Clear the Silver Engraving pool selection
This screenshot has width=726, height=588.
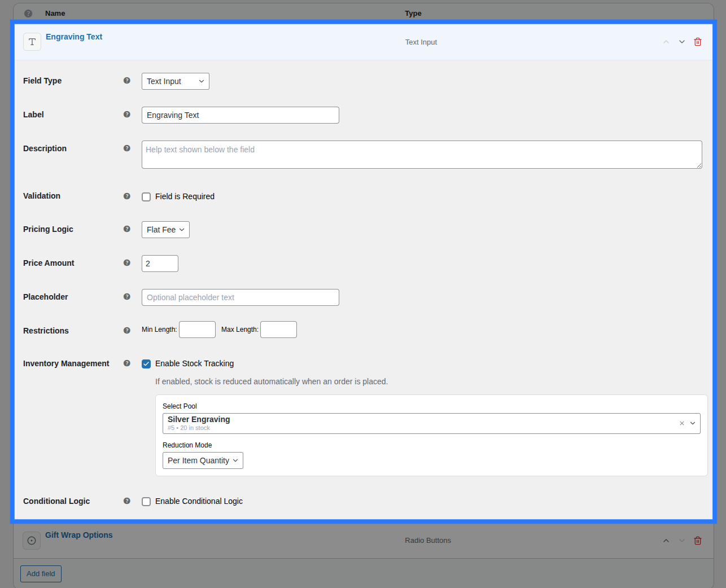pos(682,423)
